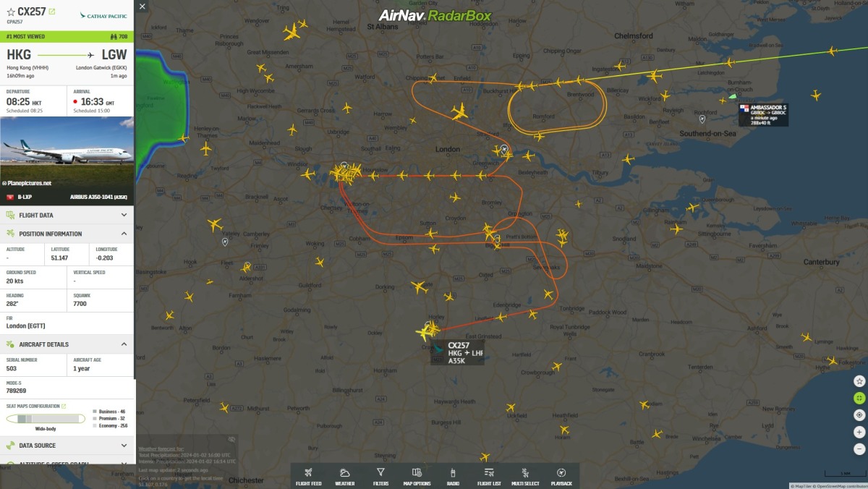The height and width of the screenshot is (489, 868).
Task: Open the Flight List
Action: pyautogui.click(x=489, y=477)
